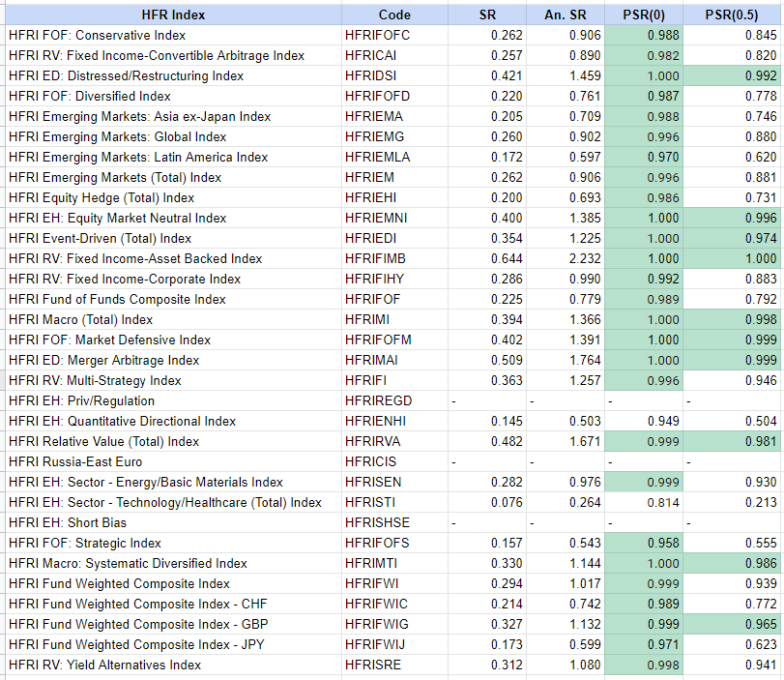The width and height of the screenshot is (784, 680).
Task: Select "HFRI RV: Fixed Income-Asset Backed Index"
Action: pos(173,258)
